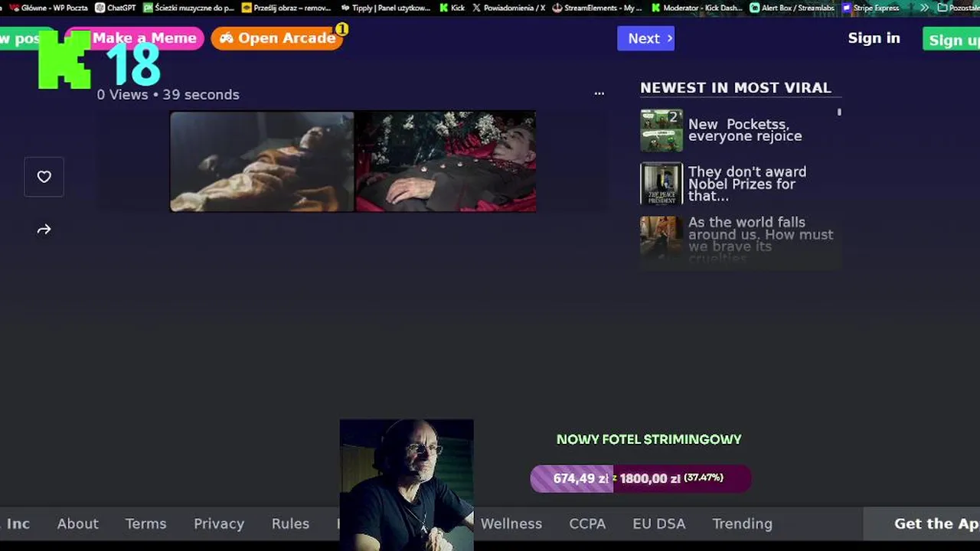Open Alert Box / Streamlabs bookmark

pyautogui.click(x=792, y=8)
